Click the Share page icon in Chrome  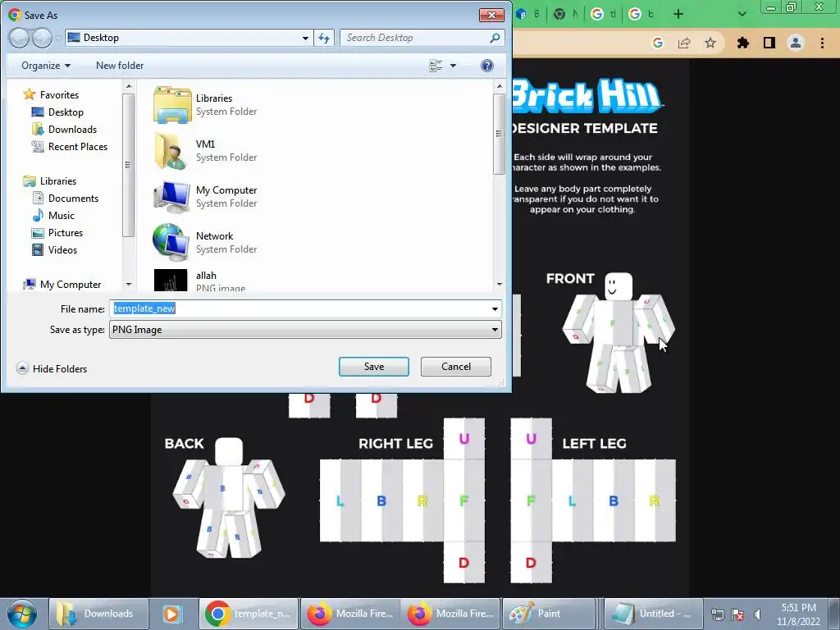(684, 43)
